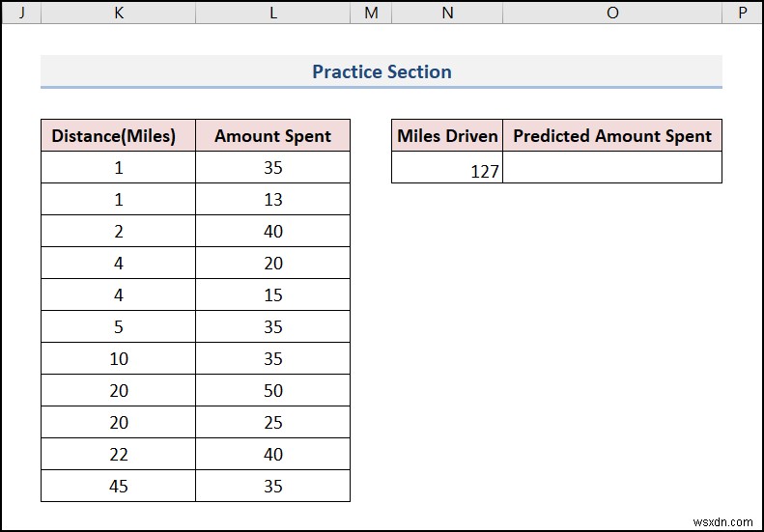
Task: Select distance cell containing 22
Action: point(119,454)
